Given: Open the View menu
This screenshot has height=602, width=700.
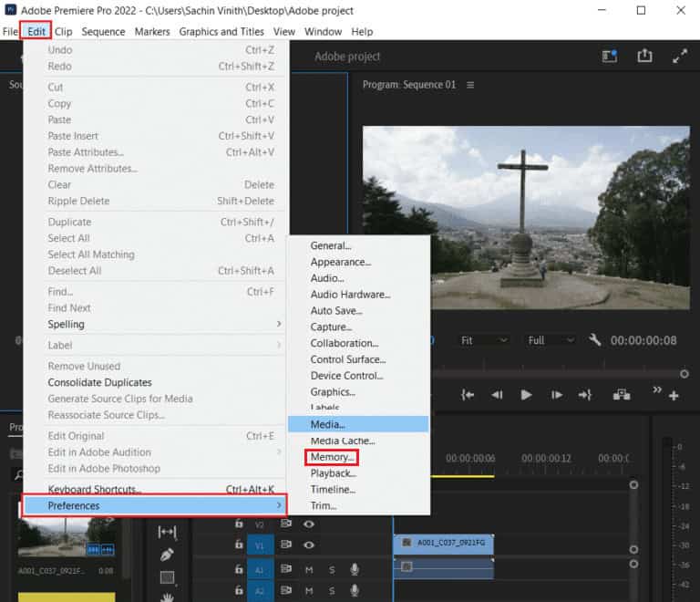Looking at the screenshot, I should point(284,32).
